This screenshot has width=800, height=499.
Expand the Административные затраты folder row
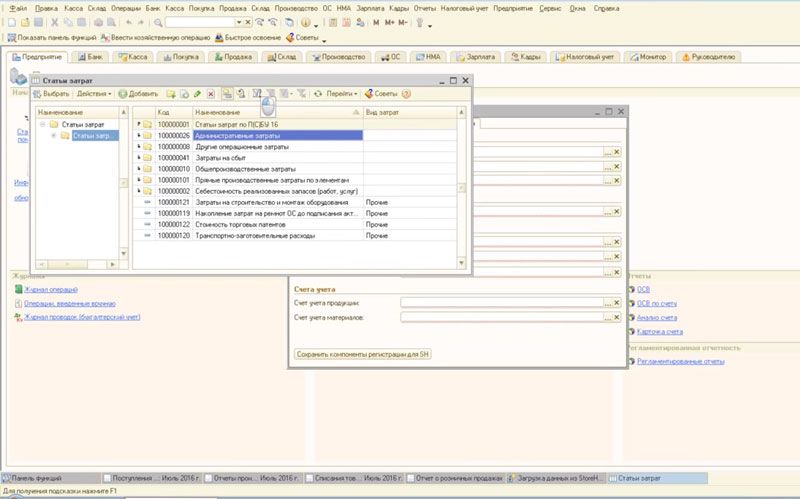tap(138, 135)
